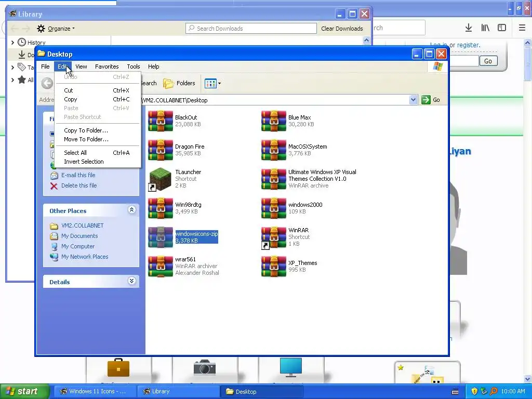Expand the History tree item in Library

[12, 43]
